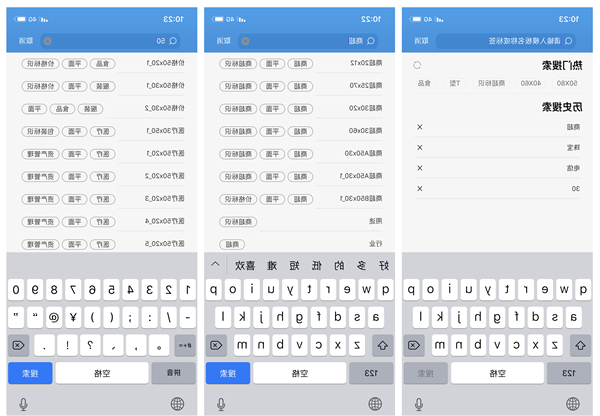Choose the 40X60 hot search tag
Screen dimensions: 600x416
point(531,83)
